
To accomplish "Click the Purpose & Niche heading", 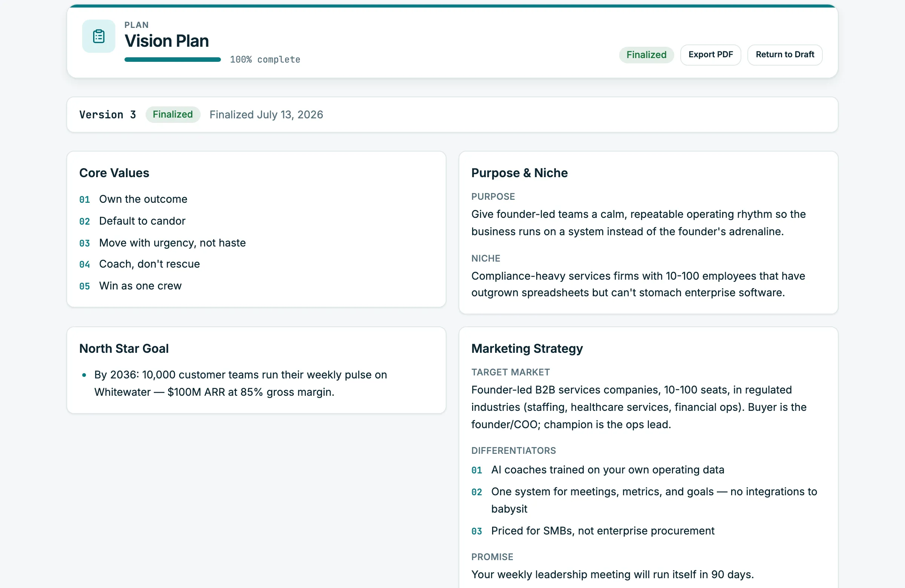I will [519, 173].
